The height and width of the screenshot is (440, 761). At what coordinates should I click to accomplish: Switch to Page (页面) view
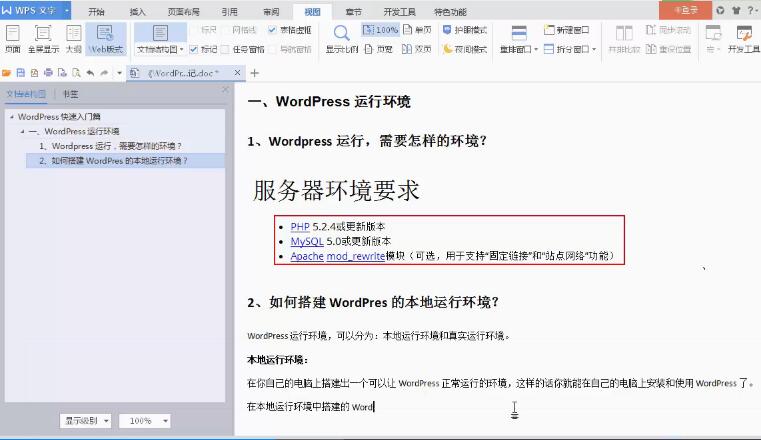12,38
